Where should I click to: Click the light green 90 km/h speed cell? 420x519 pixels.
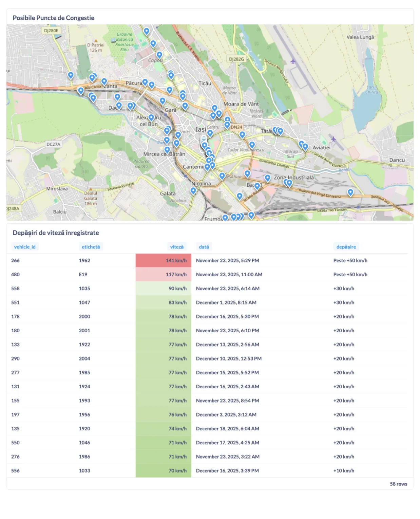164,289
